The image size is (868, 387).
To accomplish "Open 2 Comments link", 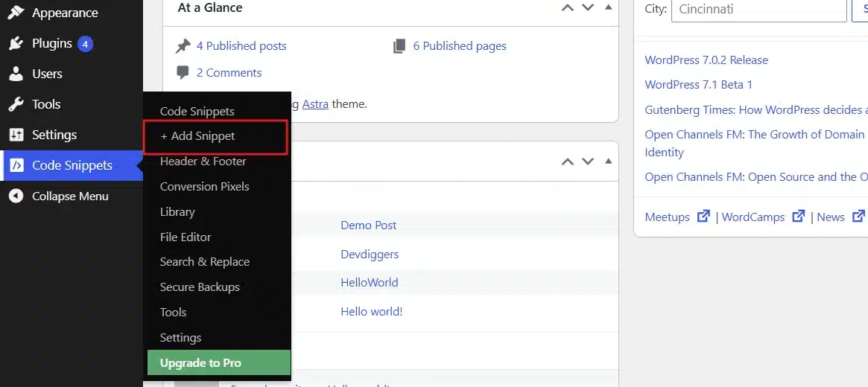I will [x=229, y=73].
